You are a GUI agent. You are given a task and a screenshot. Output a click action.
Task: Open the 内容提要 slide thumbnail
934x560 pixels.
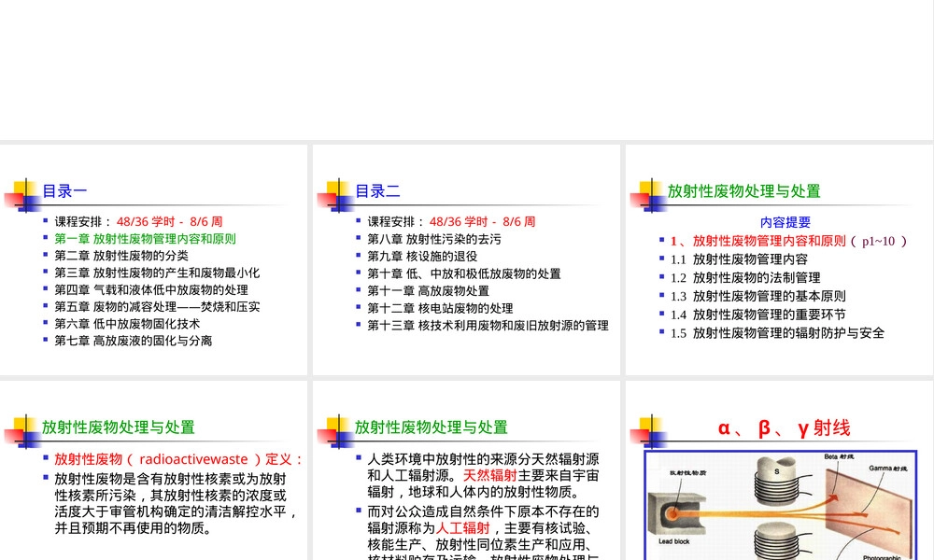779,259
